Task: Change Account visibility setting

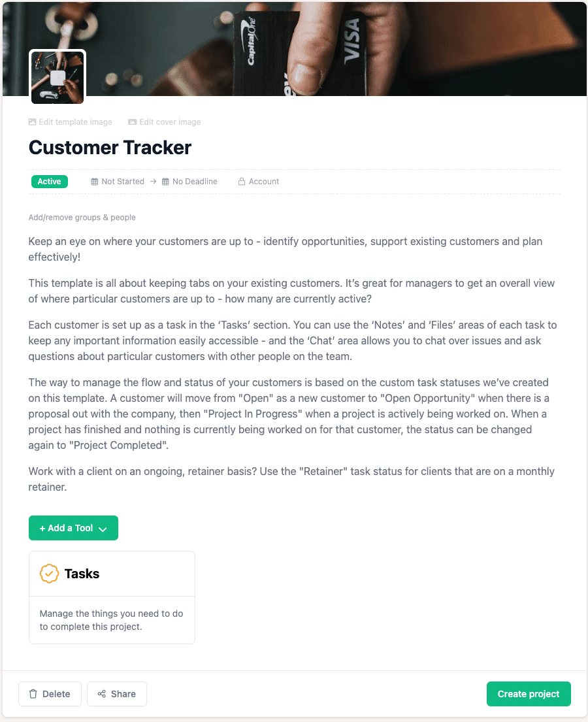Action: point(263,181)
